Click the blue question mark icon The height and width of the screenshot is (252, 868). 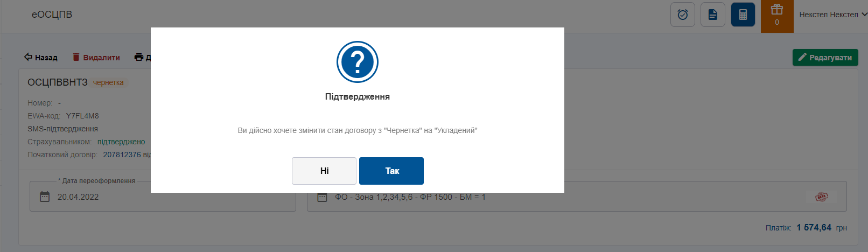(x=358, y=62)
